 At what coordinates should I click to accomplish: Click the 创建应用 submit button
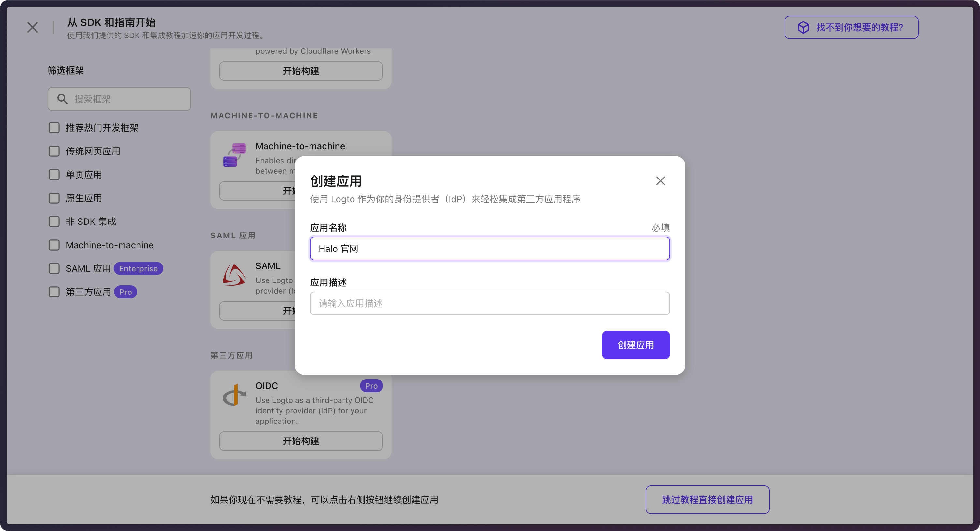(x=635, y=345)
